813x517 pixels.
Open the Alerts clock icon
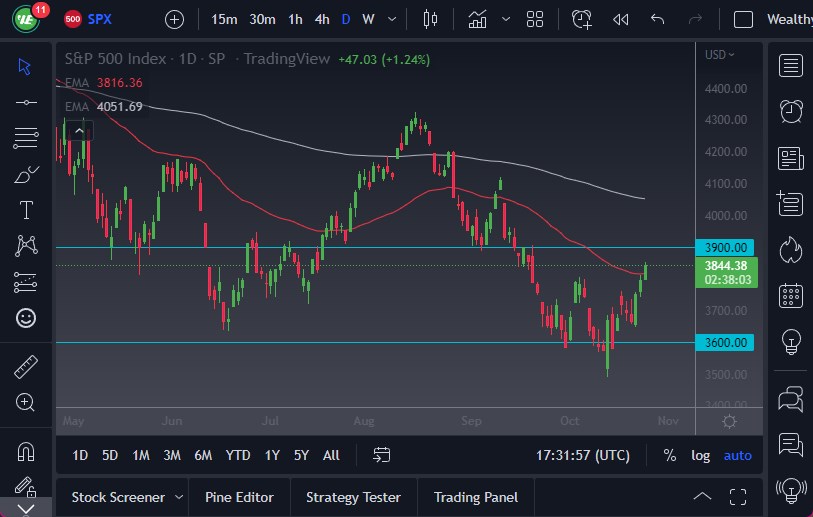coord(791,111)
